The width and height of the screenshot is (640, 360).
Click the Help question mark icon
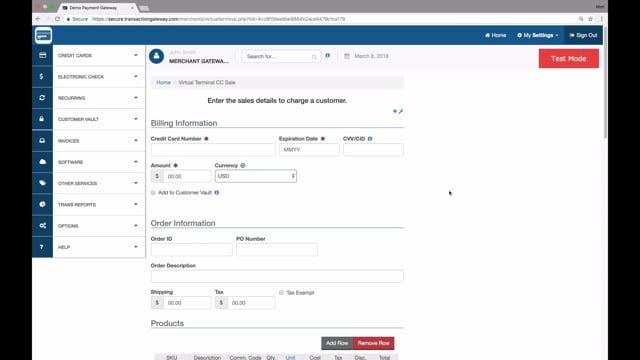tap(42, 247)
